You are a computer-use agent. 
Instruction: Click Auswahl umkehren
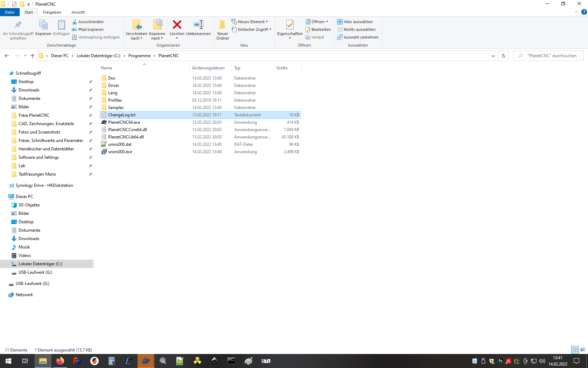tap(358, 37)
